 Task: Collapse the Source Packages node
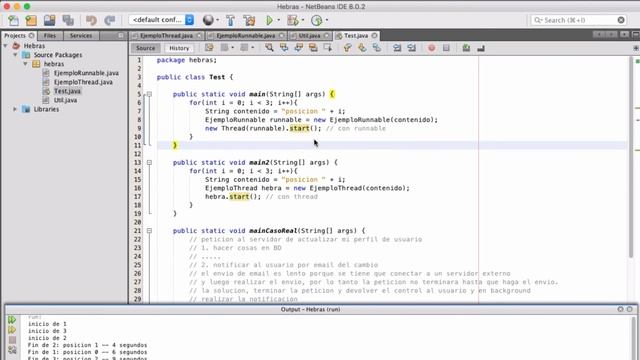[x=16, y=55]
